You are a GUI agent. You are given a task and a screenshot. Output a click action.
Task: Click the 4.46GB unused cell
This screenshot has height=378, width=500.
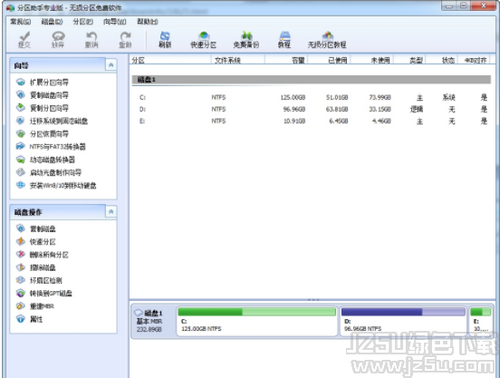[x=381, y=121]
